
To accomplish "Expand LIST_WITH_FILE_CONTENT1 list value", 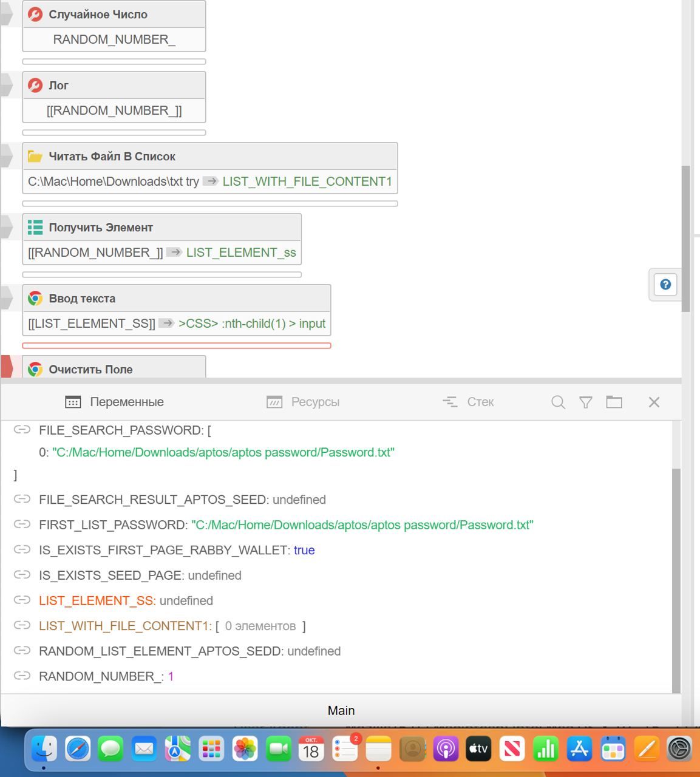I will [260, 626].
